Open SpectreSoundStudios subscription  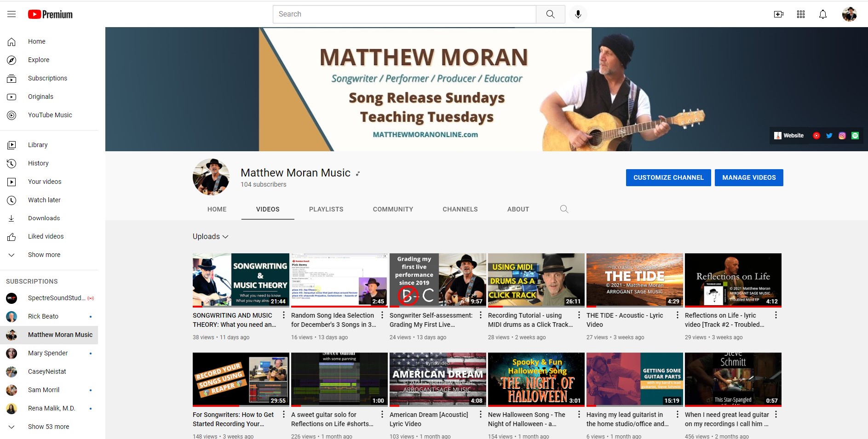pos(49,298)
